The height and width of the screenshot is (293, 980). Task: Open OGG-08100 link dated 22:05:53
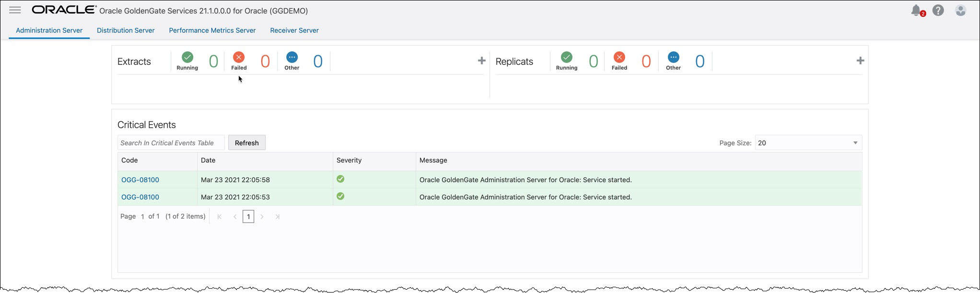pyautogui.click(x=140, y=197)
